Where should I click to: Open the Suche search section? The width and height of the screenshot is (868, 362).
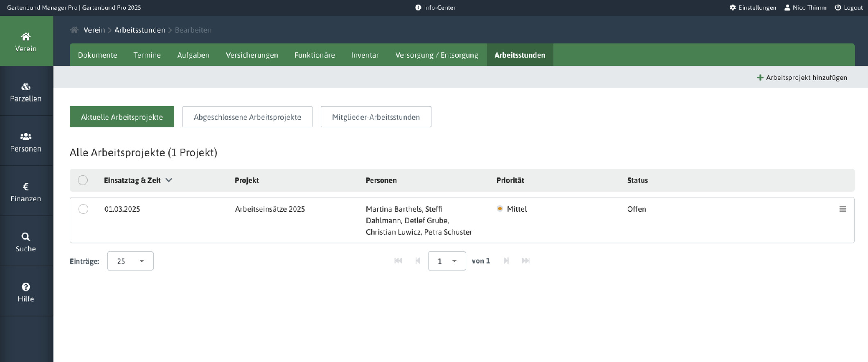[x=26, y=242]
